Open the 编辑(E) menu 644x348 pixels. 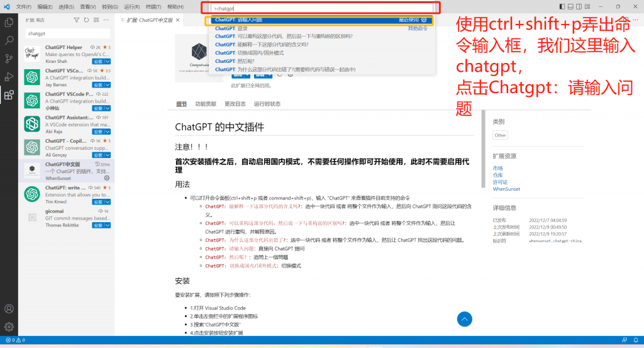[45, 7]
